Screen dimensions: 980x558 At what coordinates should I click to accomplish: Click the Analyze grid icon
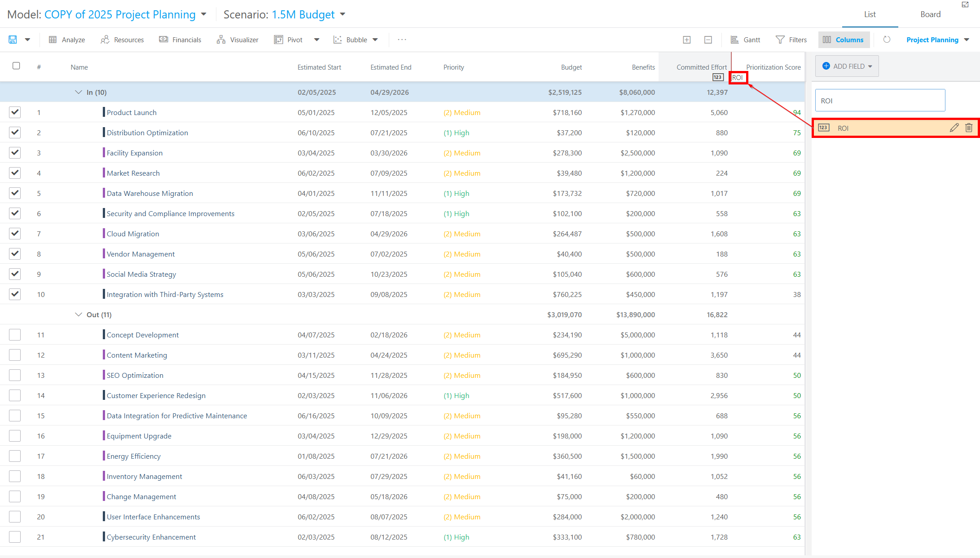(x=53, y=40)
